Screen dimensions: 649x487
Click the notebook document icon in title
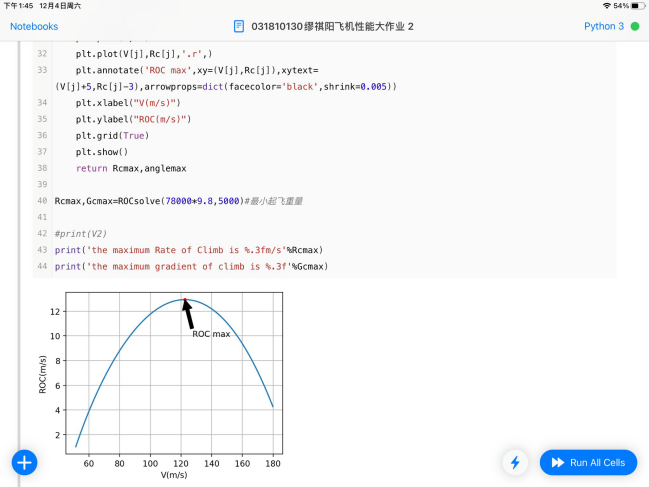point(239,26)
